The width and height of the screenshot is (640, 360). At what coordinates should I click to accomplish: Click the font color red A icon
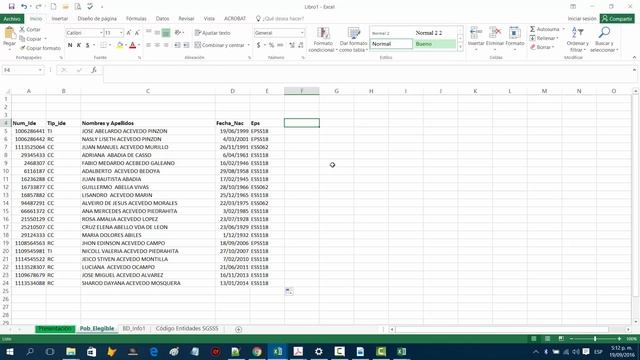point(132,45)
